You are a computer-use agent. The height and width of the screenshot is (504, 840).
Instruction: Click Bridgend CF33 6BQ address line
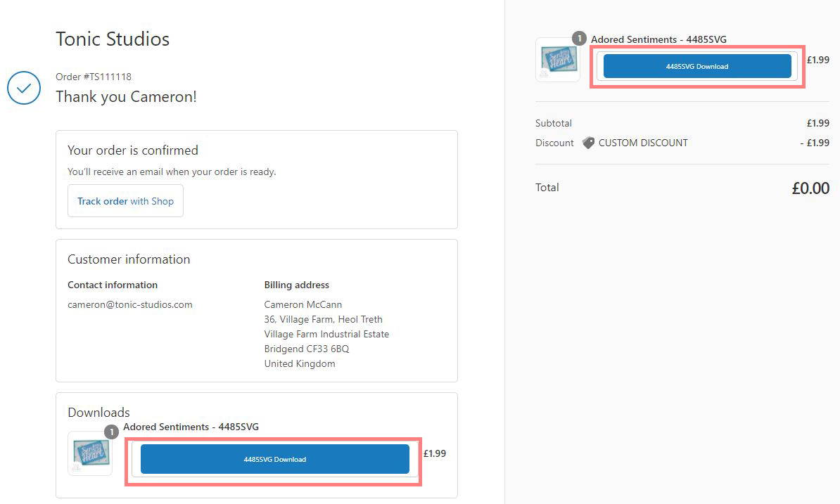click(307, 349)
